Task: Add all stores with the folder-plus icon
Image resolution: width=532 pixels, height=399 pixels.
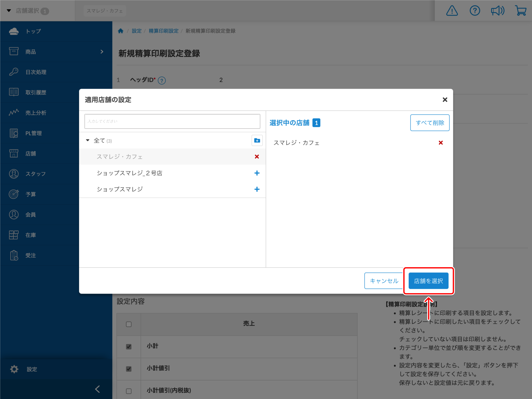Action: click(257, 140)
